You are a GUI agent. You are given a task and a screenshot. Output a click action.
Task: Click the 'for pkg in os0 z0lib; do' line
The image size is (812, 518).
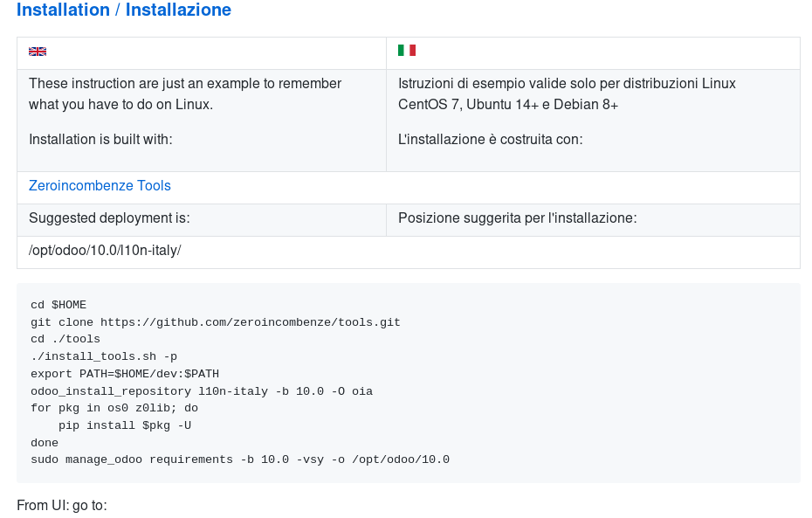(114, 408)
